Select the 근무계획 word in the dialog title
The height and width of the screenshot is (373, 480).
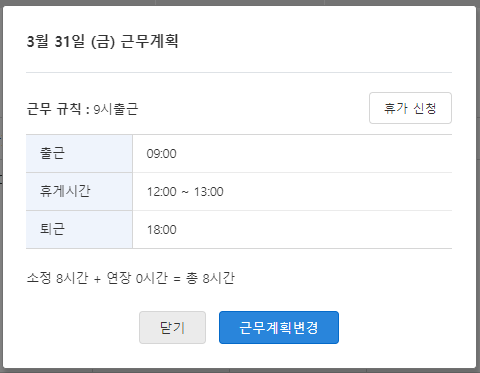(149, 42)
